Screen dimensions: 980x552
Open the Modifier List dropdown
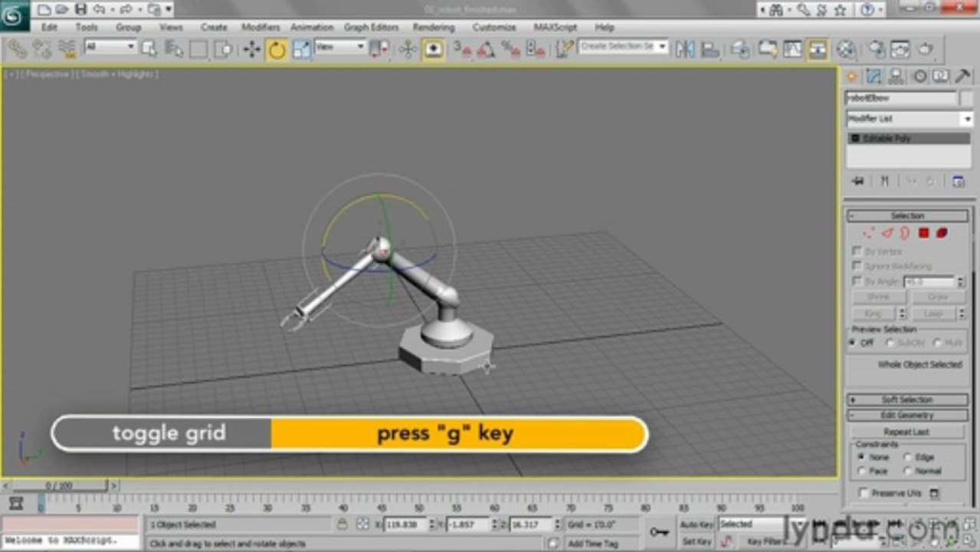pyautogui.click(x=909, y=119)
